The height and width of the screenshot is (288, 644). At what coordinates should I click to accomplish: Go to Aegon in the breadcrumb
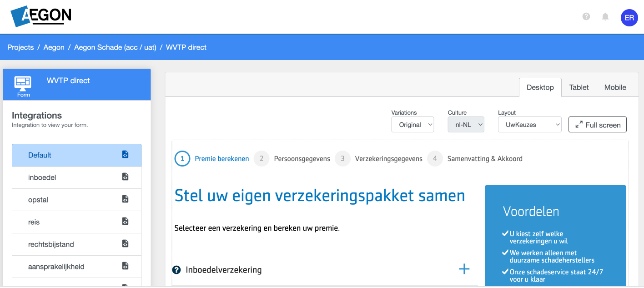click(x=54, y=47)
